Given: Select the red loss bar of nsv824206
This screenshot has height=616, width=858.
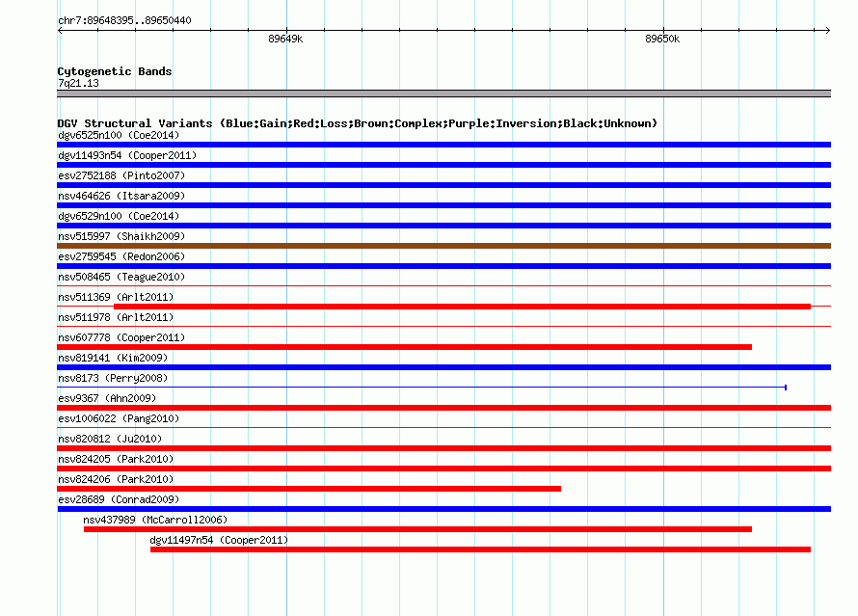Looking at the screenshot, I should coord(309,489).
